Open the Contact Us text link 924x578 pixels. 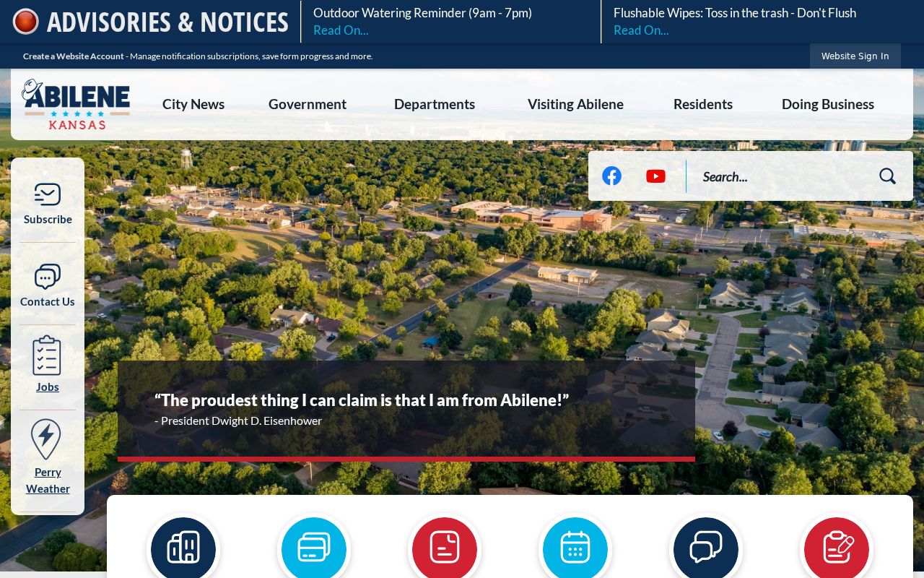48,301
